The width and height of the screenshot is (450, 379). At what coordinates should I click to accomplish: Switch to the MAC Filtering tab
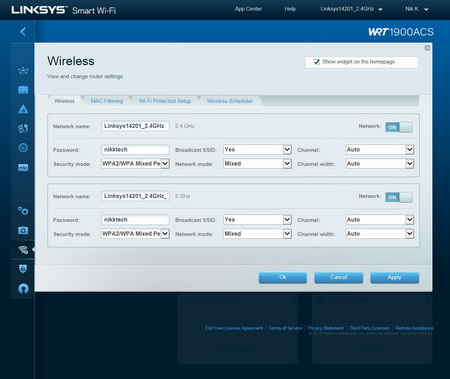[x=107, y=101]
